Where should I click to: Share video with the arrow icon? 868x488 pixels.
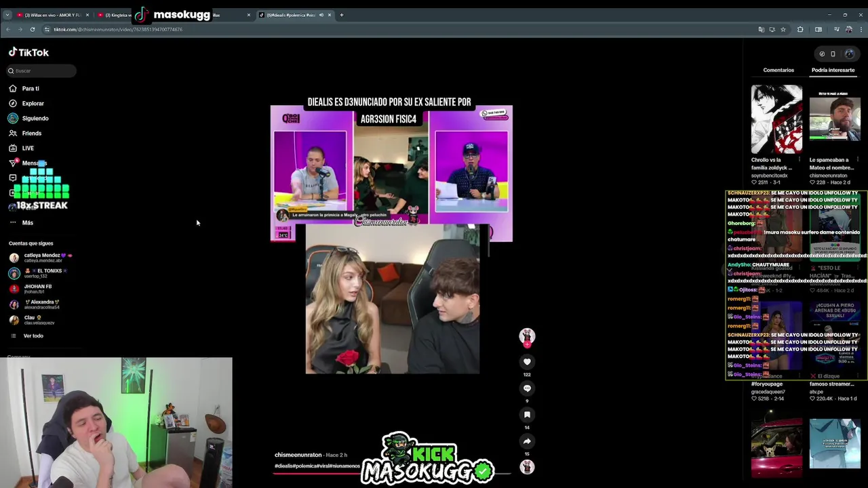527,441
